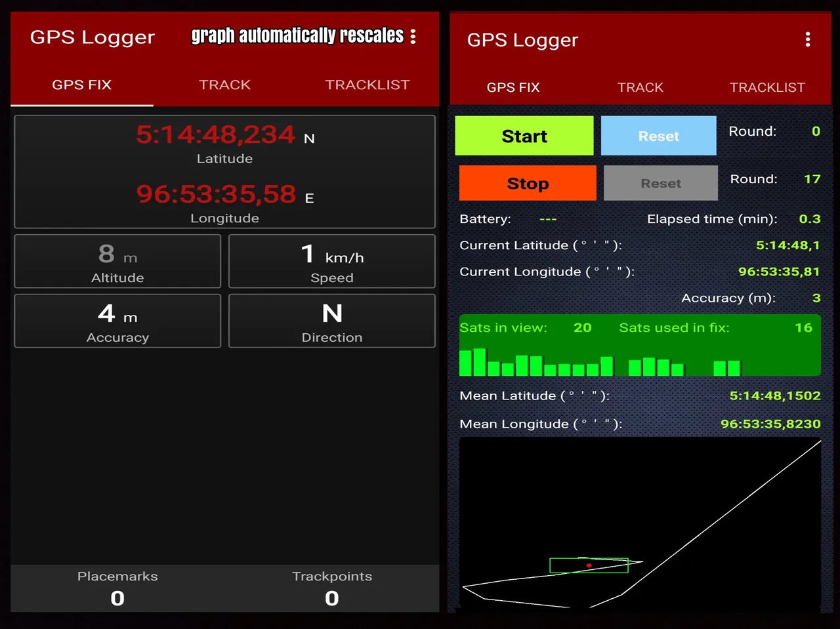Open TRACKLIST tab in left screen

367,85
